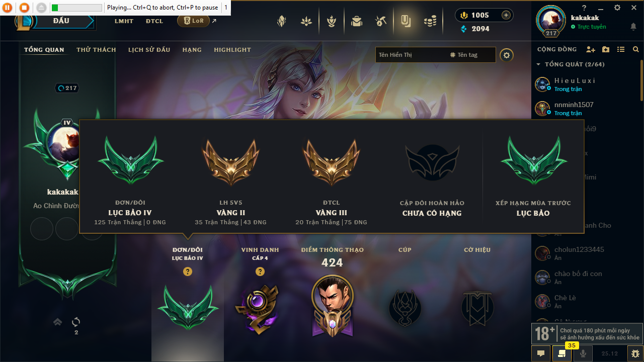The image size is (644, 362).
Task: Toggle the friend list grouping view icon
Action: click(x=621, y=49)
